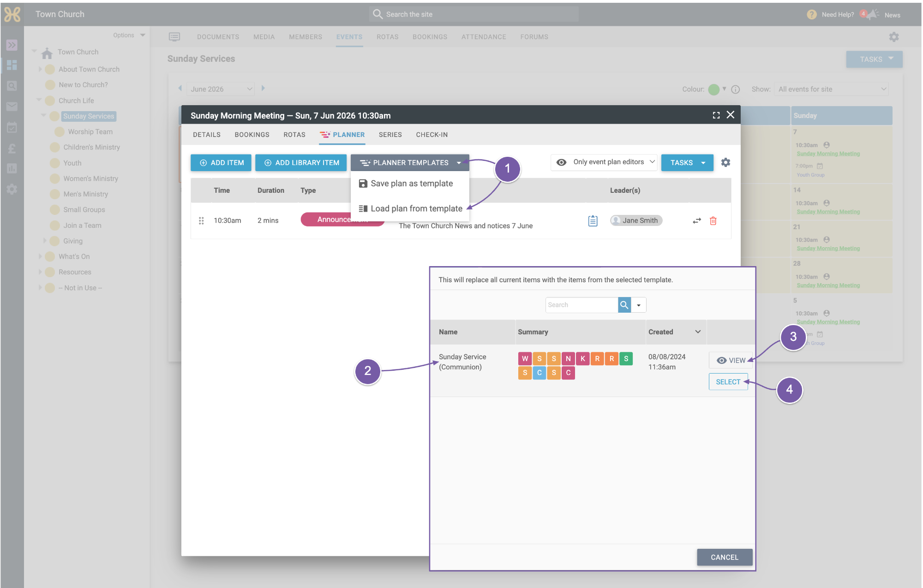The width and height of the screenshot is (923, 588).
Task: Cancel the template selection dialog
Action: 725,557
